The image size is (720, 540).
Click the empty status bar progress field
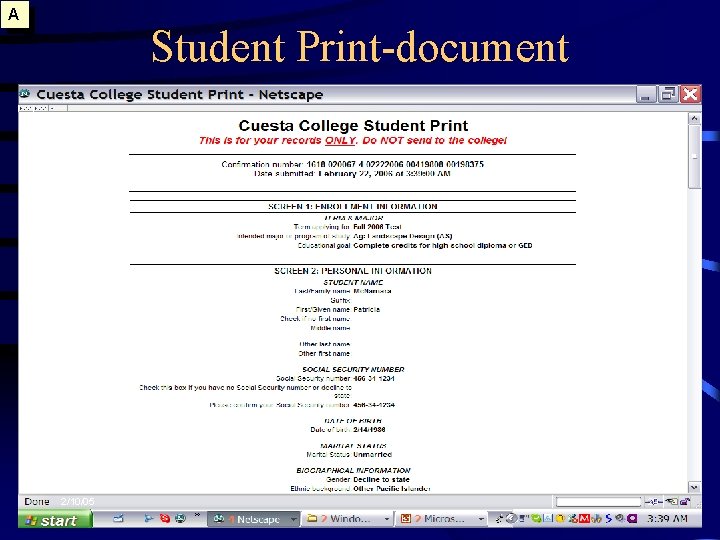(x=598, y=502)
